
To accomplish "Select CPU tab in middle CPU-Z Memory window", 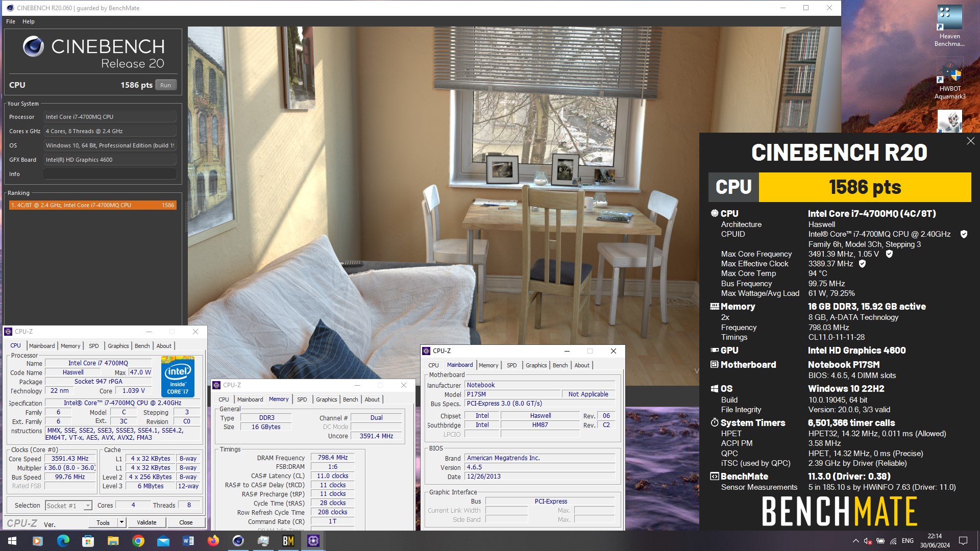I will 224,399.
